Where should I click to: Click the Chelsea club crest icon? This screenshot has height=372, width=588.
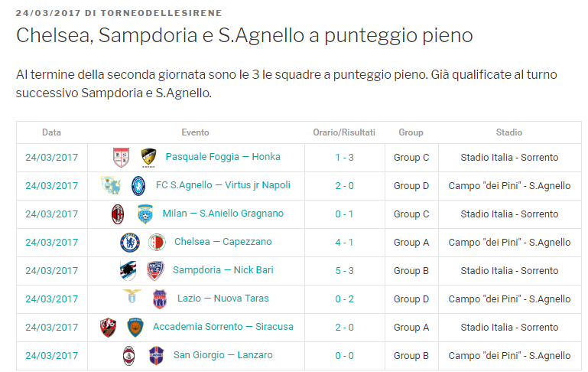[x=130, y=243]
